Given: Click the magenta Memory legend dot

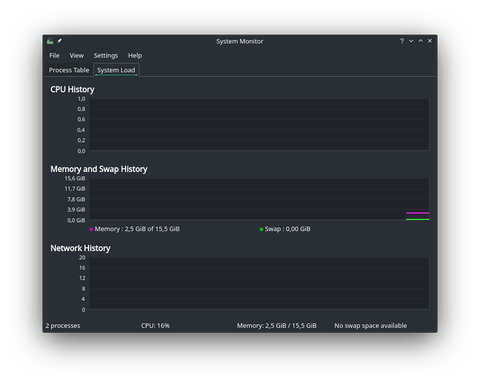Looking at the screenshot, I should pos(91,229).
